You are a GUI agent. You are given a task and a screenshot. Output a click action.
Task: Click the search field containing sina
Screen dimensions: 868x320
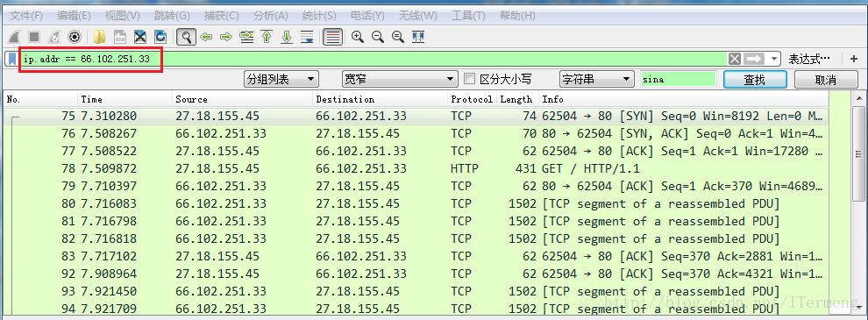tap(678, 79)
